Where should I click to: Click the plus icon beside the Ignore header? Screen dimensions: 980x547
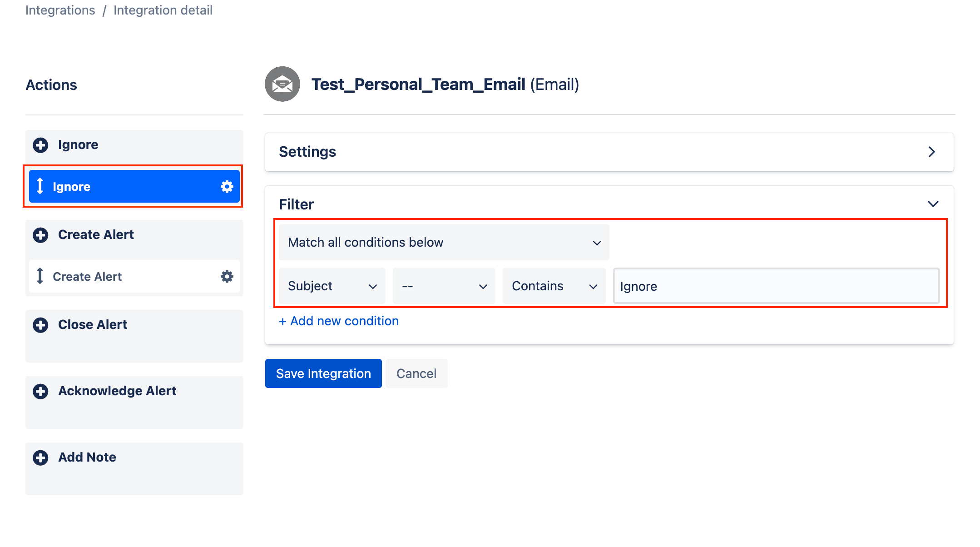[x=40, y=145]
